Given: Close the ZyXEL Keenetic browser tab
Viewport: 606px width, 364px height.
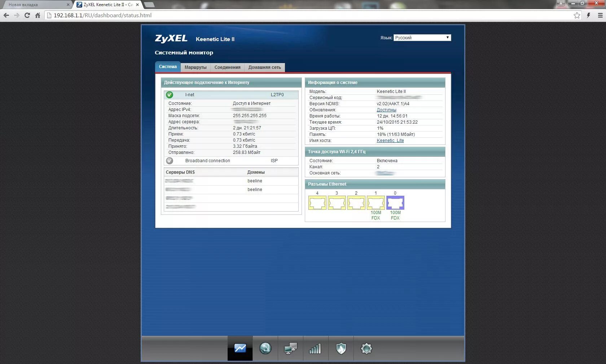Looking at the screenshot, I should click(137, 5).
